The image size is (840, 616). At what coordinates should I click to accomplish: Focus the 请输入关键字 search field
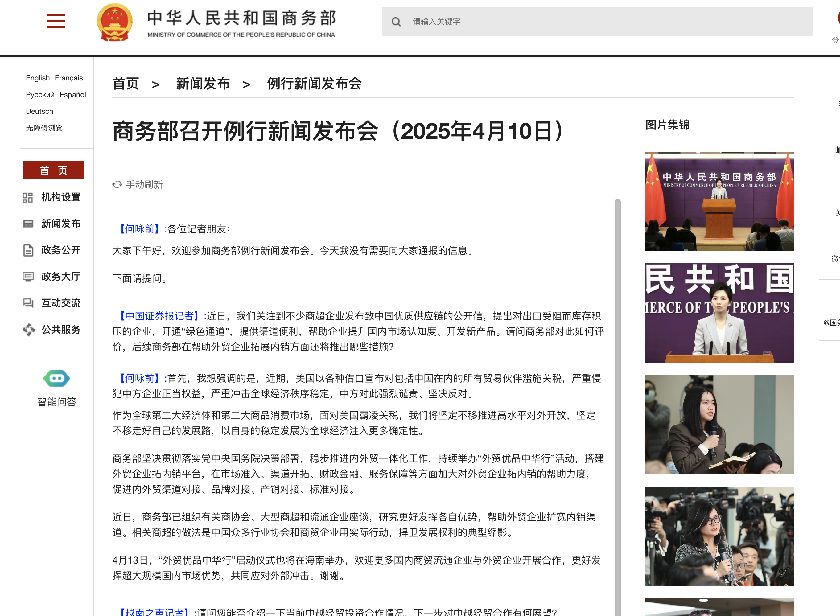597,22
